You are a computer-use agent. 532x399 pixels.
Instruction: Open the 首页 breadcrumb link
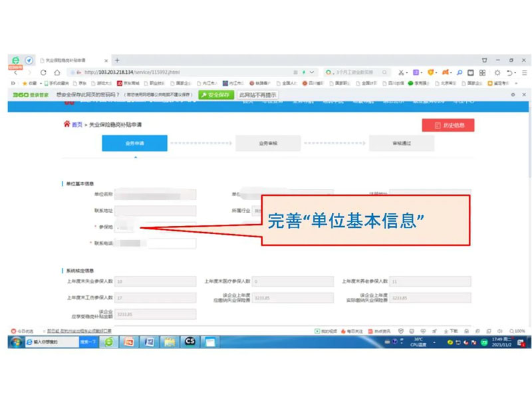77,125
